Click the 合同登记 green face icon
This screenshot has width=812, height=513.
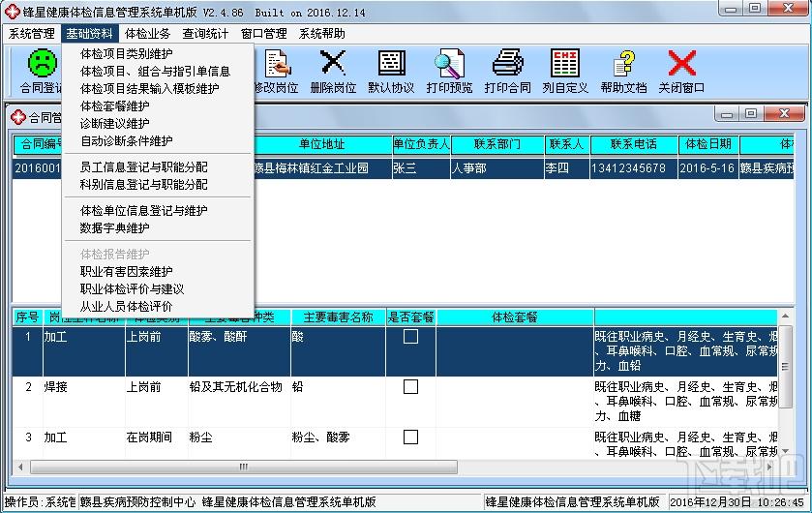(42, 63)
